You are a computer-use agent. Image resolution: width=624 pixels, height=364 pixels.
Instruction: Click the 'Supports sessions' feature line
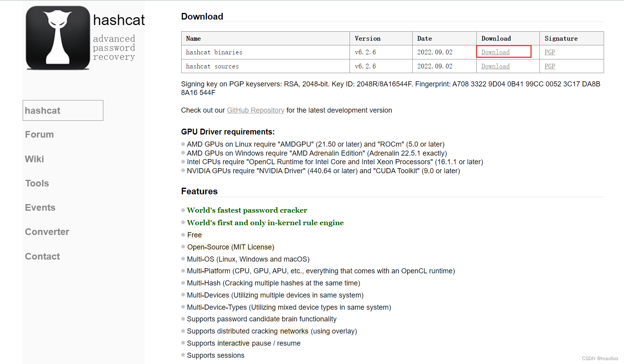click(x=216, y=355)
